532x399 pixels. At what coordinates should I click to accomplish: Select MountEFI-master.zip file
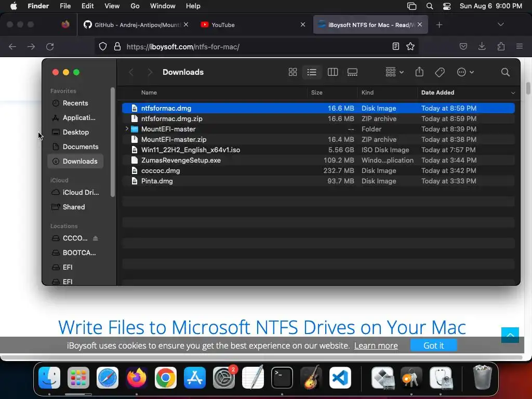point(318,139)
